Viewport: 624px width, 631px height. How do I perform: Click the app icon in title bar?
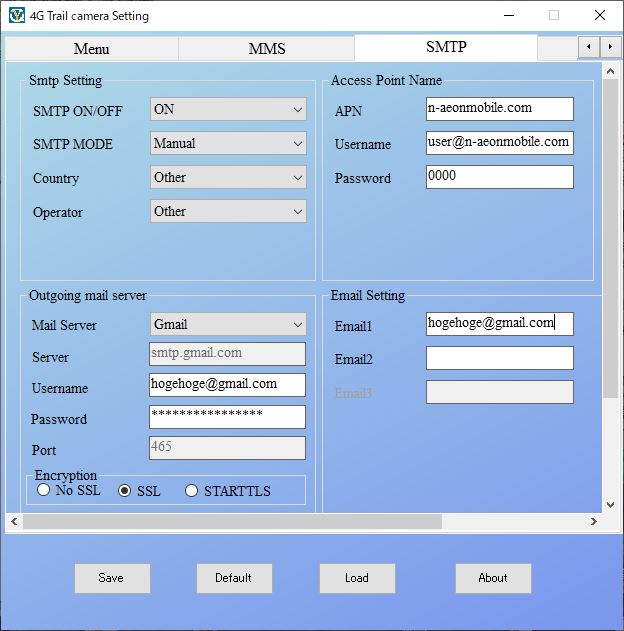[x=16, y=16]
